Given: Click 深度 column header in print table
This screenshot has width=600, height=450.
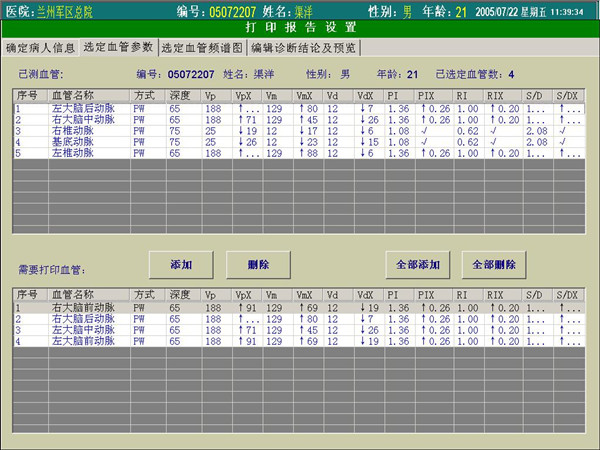Looking at the screenshot, I should (x=181, y=295).
